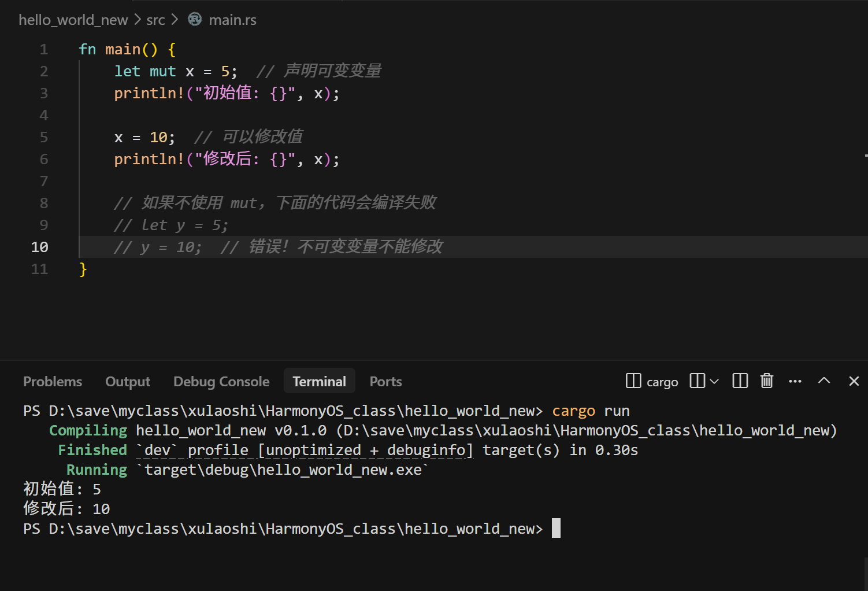
Task: Open the Ports tab
Action: pos(385,382)
